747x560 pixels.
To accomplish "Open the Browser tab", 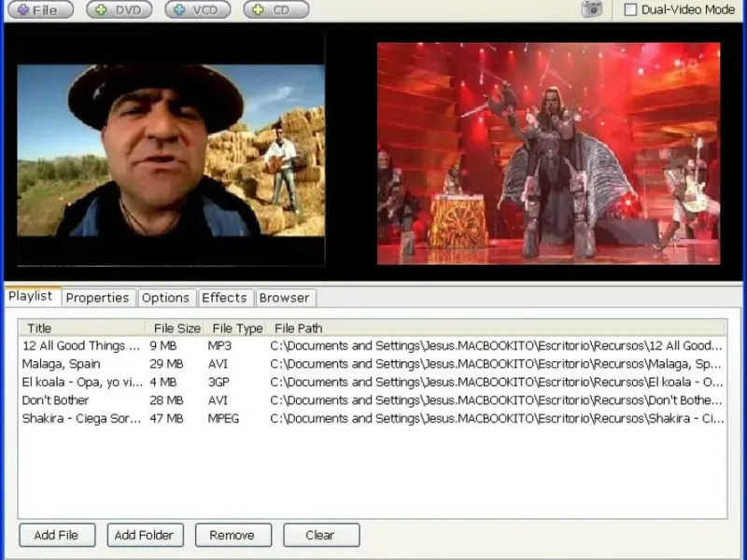I will click(285, 298).
